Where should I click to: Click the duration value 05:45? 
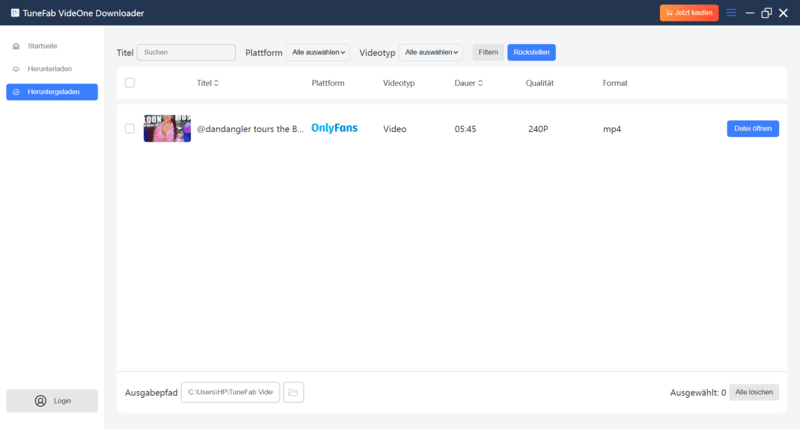click(x=465, y=129)
